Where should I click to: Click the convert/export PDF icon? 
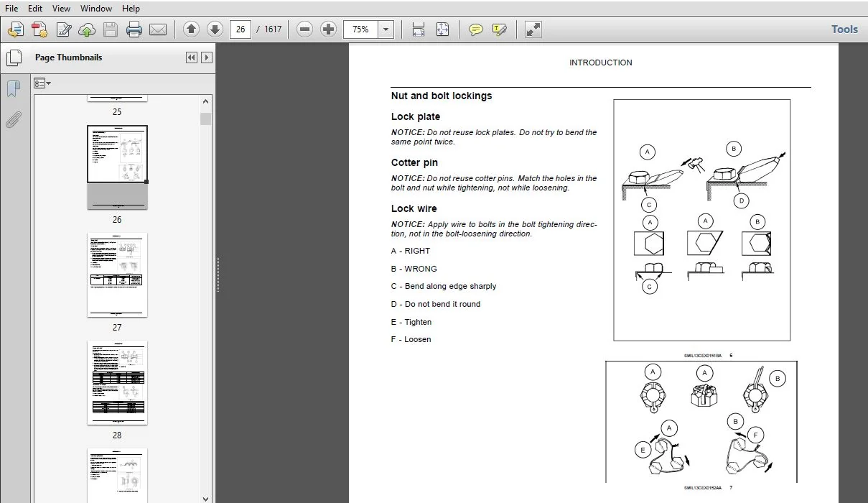40,29
